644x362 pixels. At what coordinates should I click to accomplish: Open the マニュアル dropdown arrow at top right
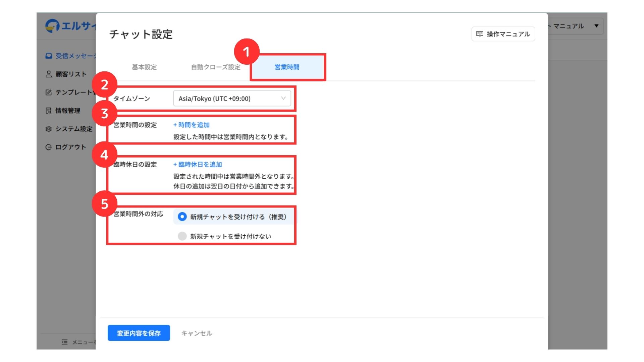pos(596,26)
